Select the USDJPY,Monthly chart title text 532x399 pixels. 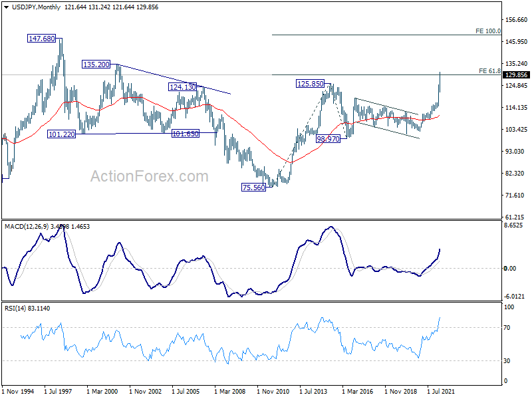pos(36,7)
